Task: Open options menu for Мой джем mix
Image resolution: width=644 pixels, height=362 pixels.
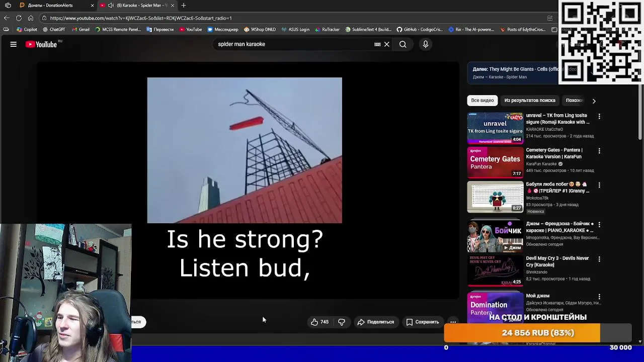Action: tap(599, 297)
